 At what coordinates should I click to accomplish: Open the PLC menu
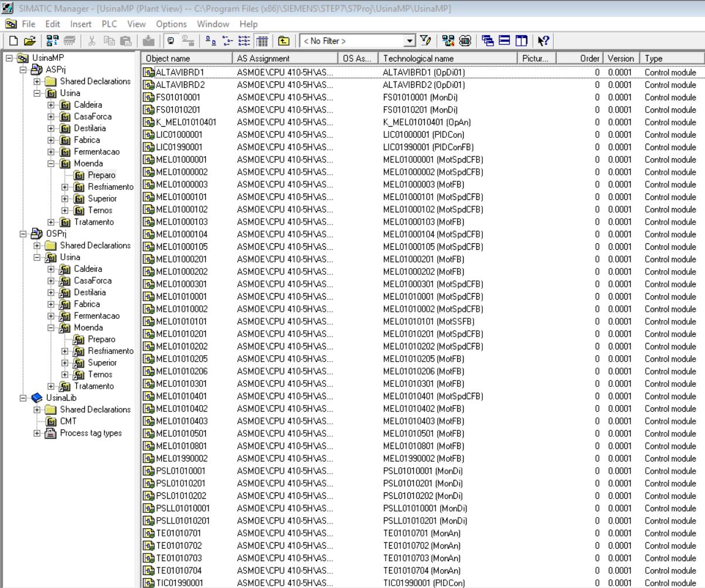[110, 24]
